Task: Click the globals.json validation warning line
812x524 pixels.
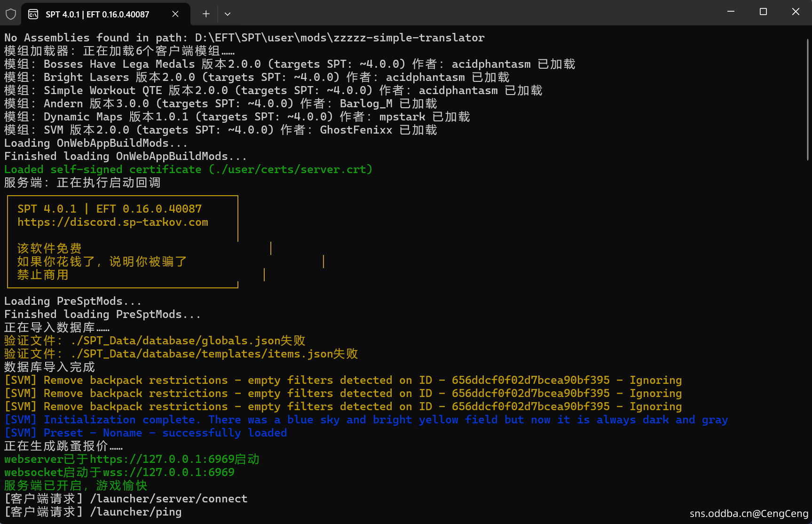Action: point(155,341)
